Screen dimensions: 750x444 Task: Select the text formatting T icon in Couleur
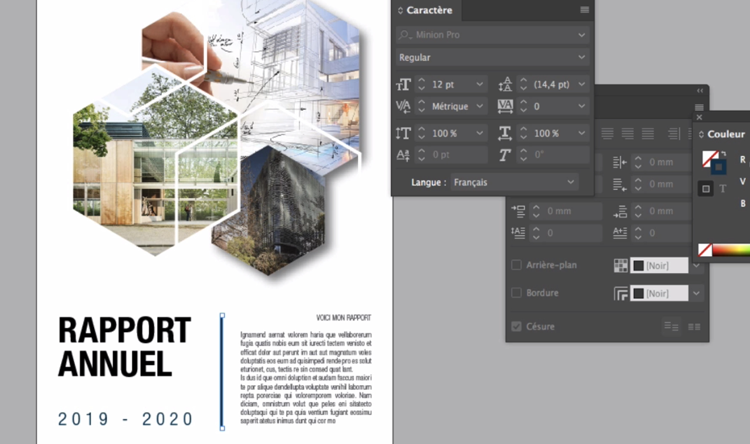tap(722, 188)
